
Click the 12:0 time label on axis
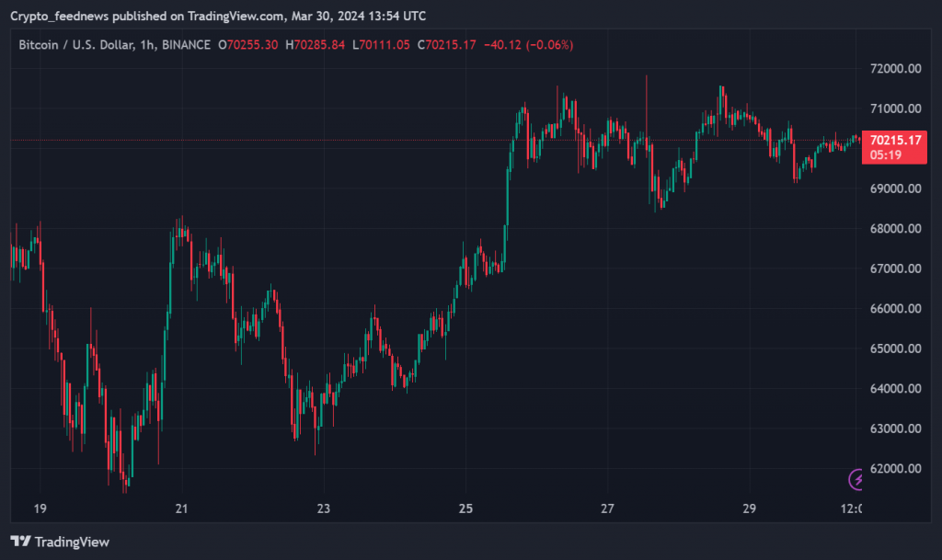[852, 509]
